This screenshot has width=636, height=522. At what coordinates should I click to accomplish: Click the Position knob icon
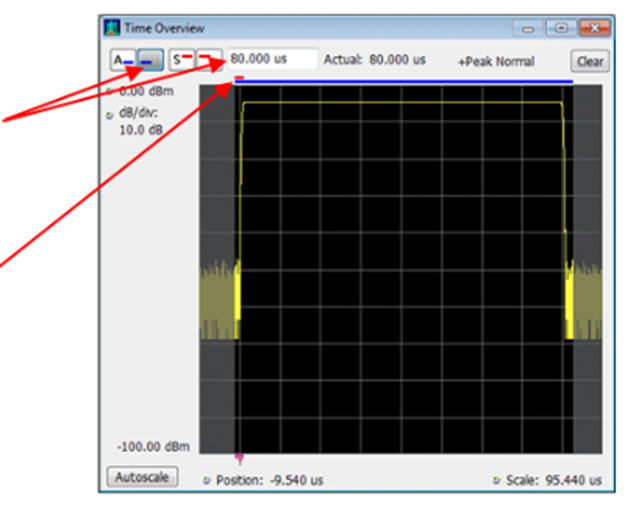207,480
